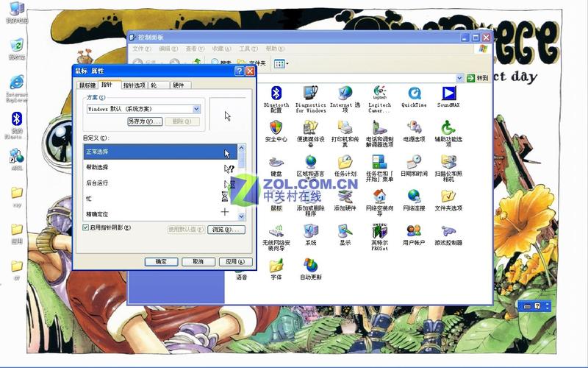Click the 文件夹 folders toolbar button

pyautogui.click(x=251, y=64)
